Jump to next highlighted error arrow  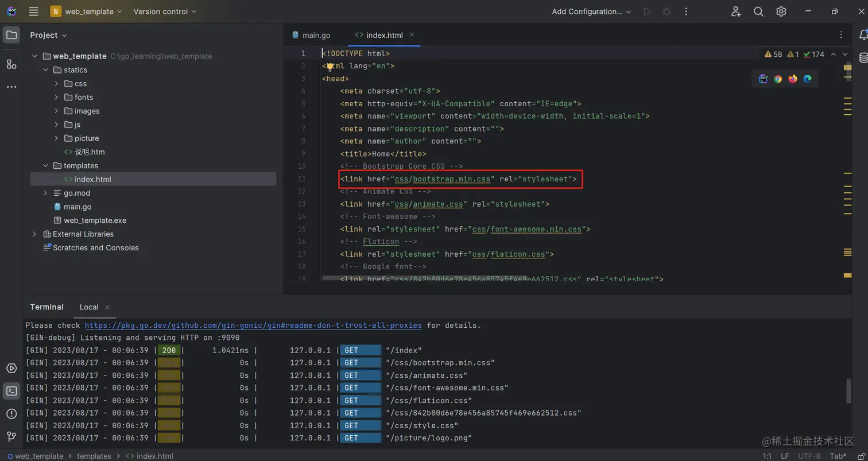[845, 54]
